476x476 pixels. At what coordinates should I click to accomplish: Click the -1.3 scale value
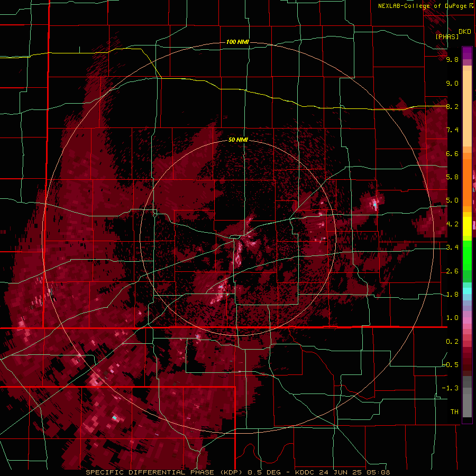coord(450,389)
